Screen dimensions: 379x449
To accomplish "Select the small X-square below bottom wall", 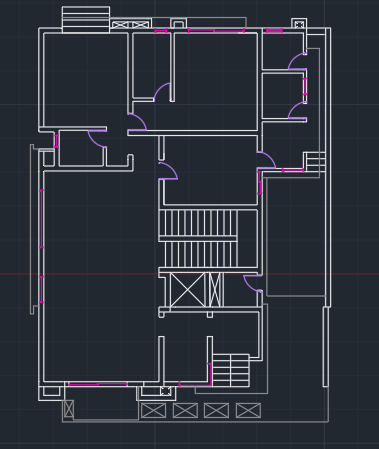I will 165,391.
